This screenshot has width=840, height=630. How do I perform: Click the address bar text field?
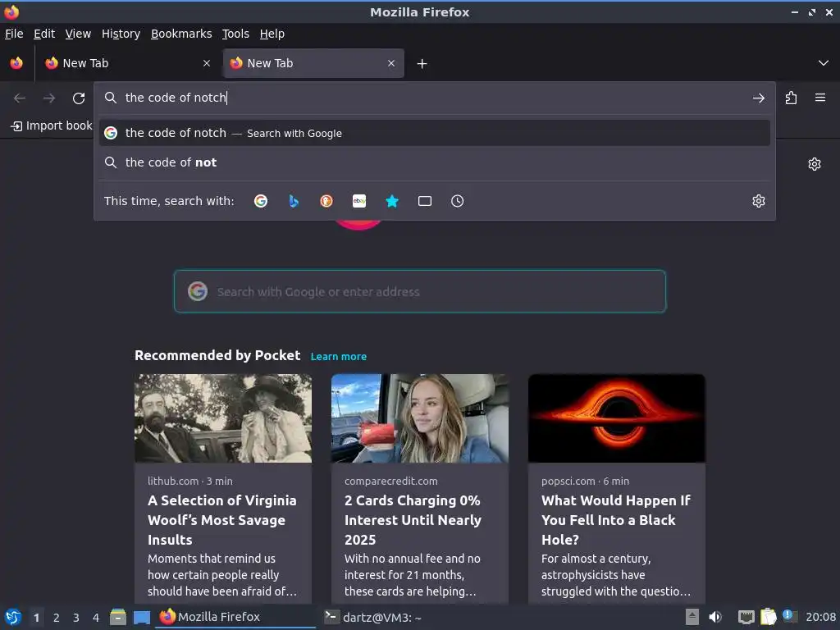pos(434,98)
